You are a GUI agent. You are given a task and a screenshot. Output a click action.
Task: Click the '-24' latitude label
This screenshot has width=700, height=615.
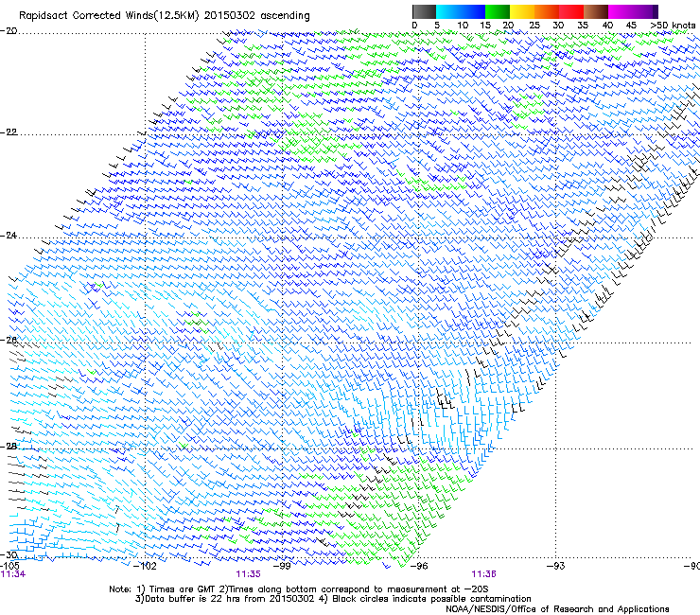(x=9, y=236)
